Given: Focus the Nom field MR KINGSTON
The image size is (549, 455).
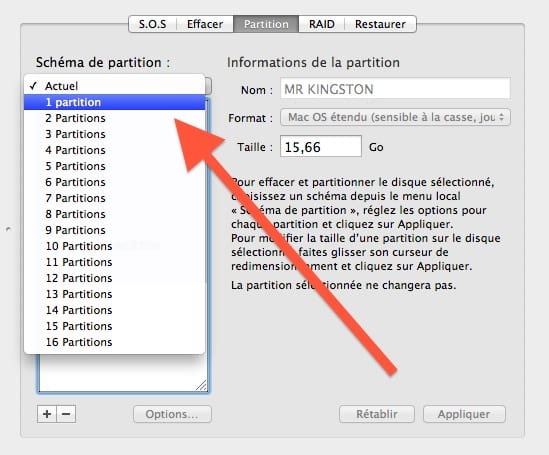Looking at the screenshot, I should pyautogui.click(x=395, y=89).
